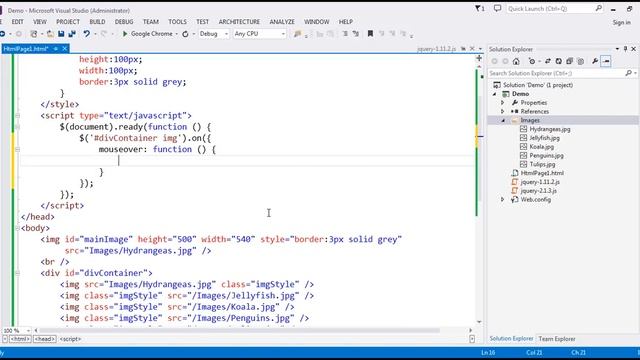Open the Solution Explorer window position dropdown

[x=617, y=49]
